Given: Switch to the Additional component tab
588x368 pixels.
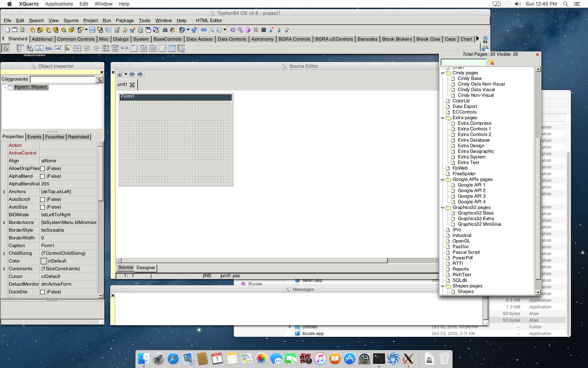Looking at the screenshot, I should pyautogui.click(x=42, y=39).
